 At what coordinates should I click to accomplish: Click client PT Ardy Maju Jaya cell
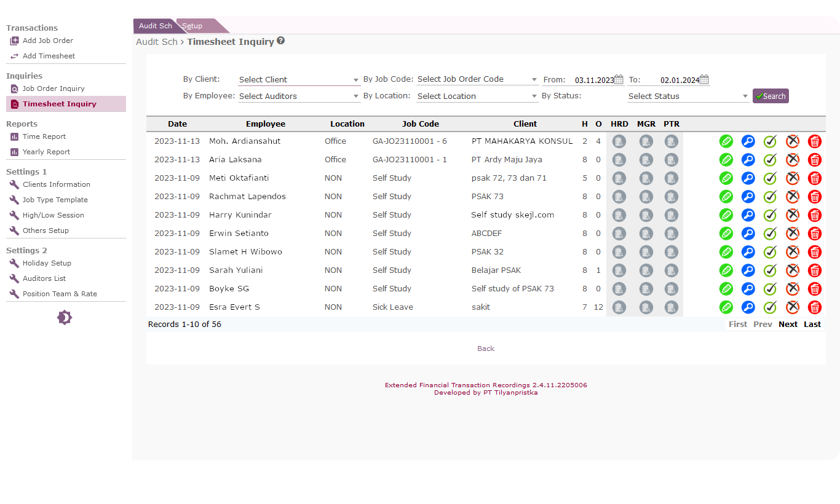pyautogui.click(x=507, y=160)
